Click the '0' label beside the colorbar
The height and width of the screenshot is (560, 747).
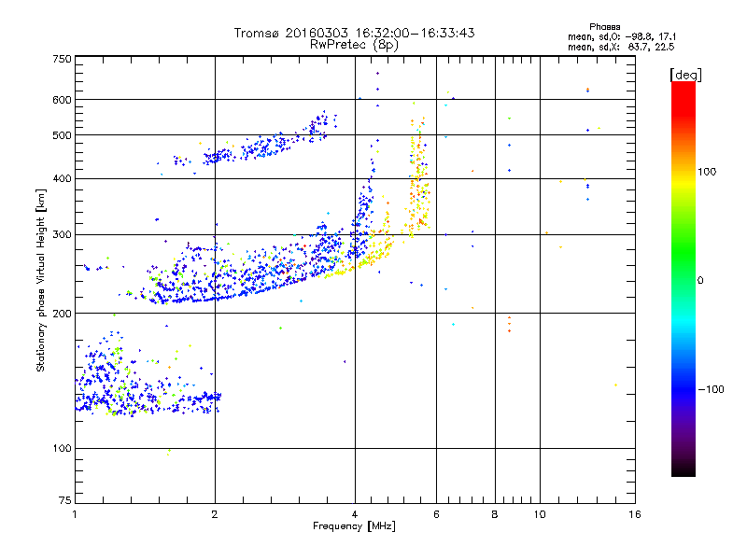(700, 281)
